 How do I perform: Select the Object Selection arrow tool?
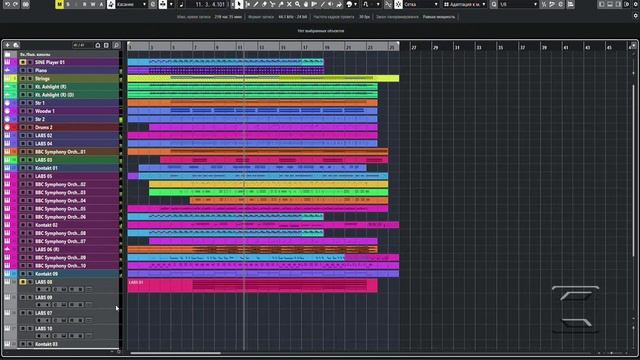(239, 4)
